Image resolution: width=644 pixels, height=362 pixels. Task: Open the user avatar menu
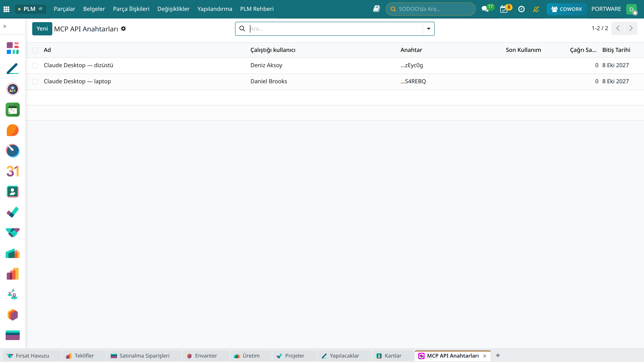pos(632,9)
